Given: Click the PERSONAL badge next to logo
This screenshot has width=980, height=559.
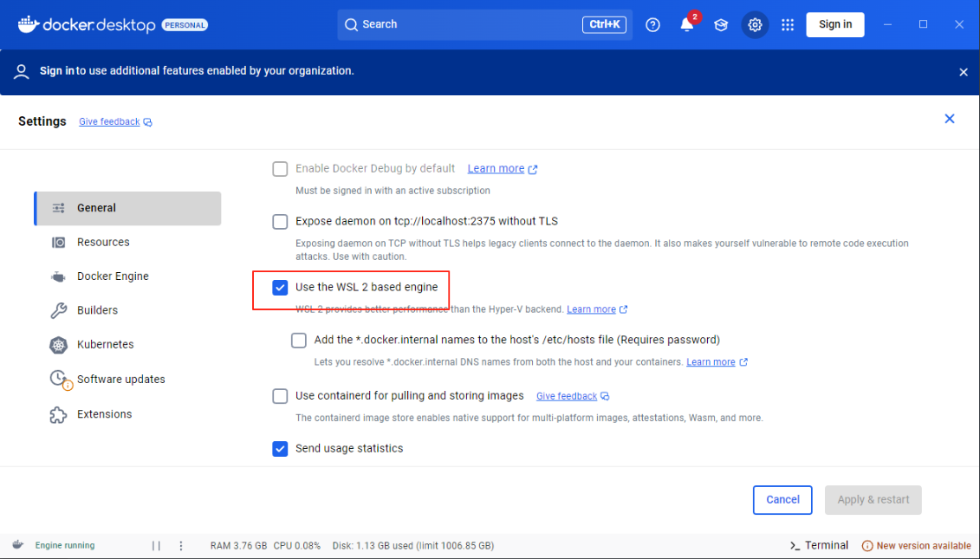Looking at the screenshot, I should click(x=185, y=26).
